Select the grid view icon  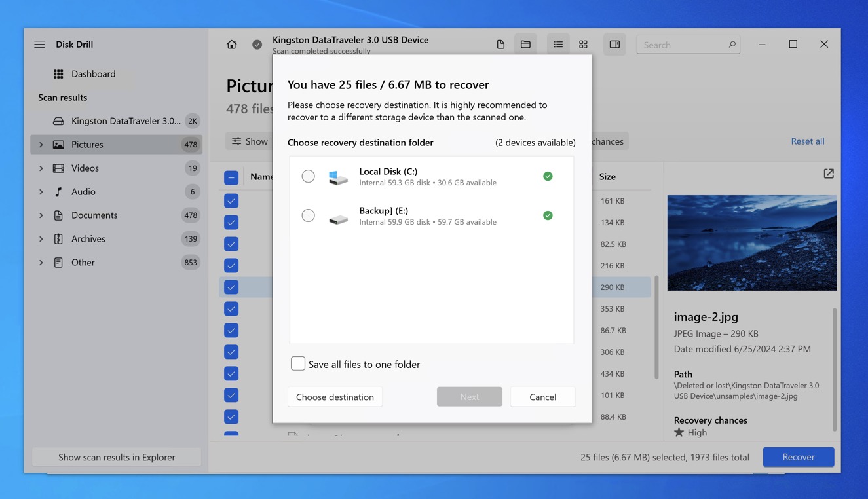583,45
